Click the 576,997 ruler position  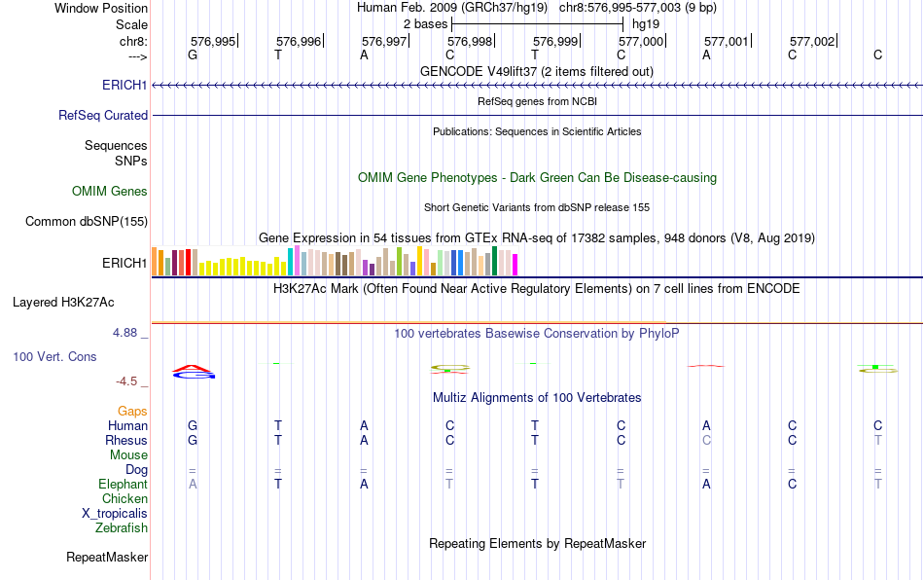click(x=384, y=41)
